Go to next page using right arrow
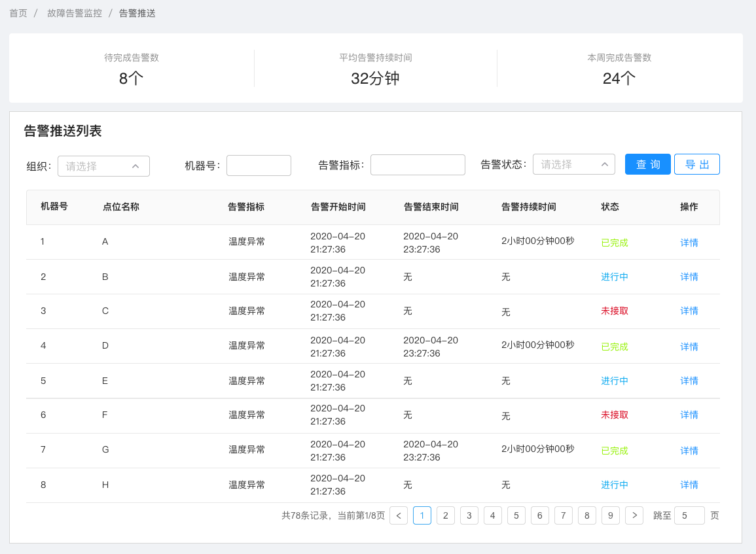Viewport: 756px width, 554px height. 634,515
